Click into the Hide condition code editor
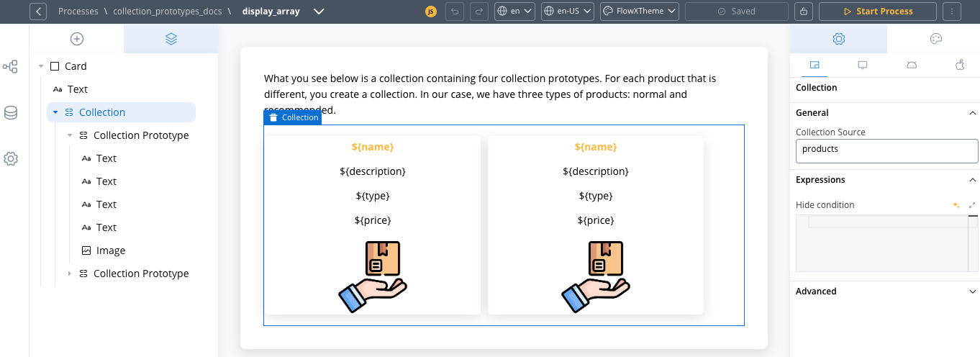This screenshot has width=980, height=357. [886, 243]
